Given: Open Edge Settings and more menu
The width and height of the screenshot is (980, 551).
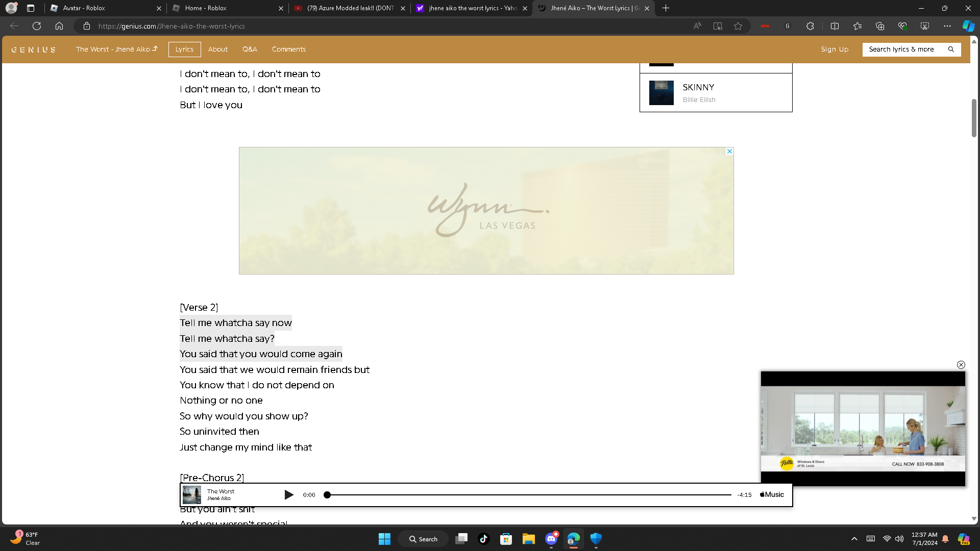Looking at the screenshot, I should pyautogui.click(x=947, y=26).
